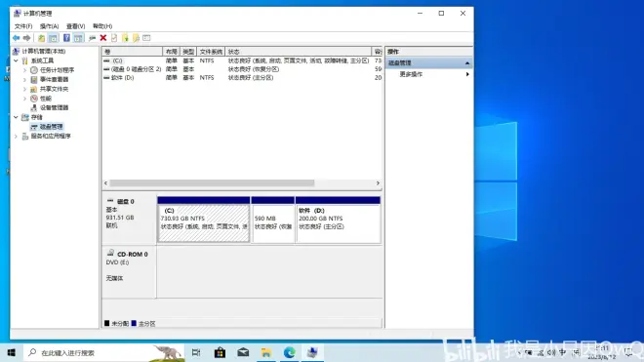The width and height of the screenshot is (644, 362).
Task: Select 性能 in the console tree
Action: click(x=45, y=99)
